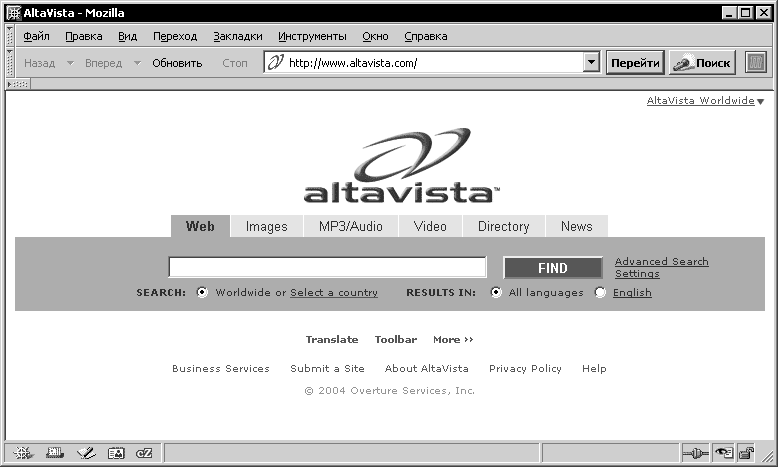Select All languages radio button
The height and width of the screenshot is (467, 778).
click(x=496, y=292)
